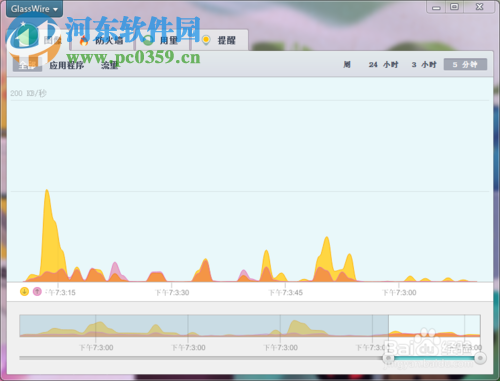Click the shaded overview mini-graph region
Image resolution: width=500 pixels, height=381 pixels.
click(x=204, y=326)
